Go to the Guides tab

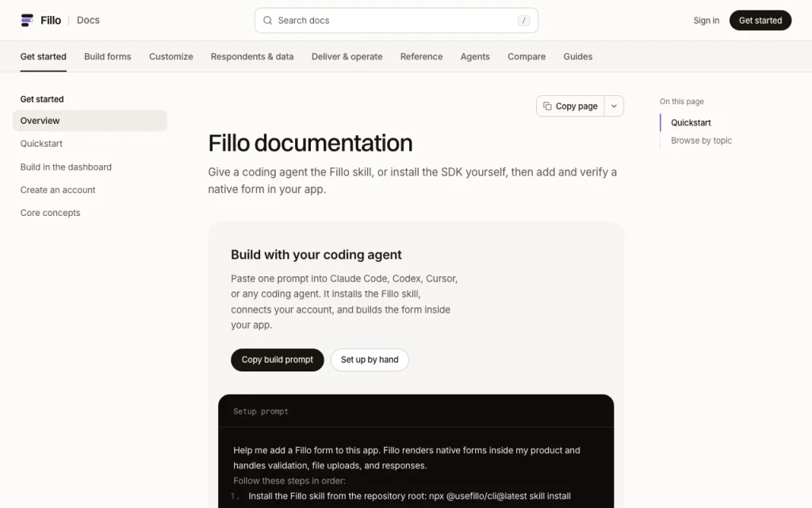click(x=578, y=56)
